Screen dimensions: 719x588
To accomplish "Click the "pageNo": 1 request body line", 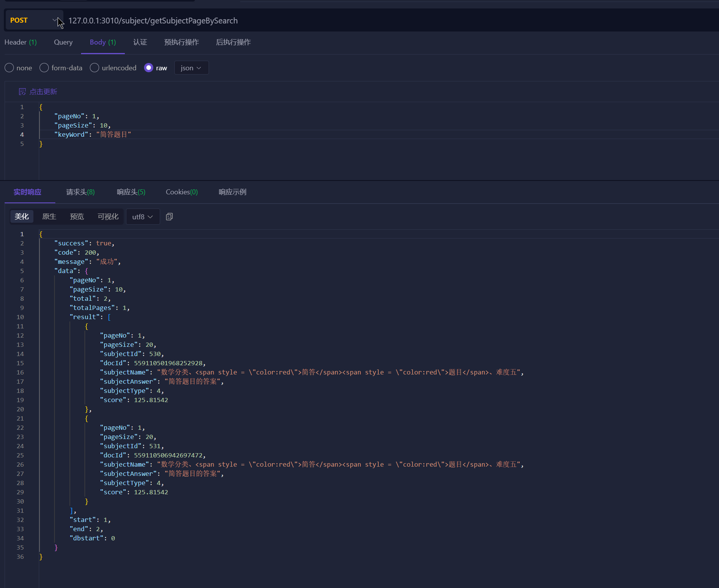I will pos(77,116).
